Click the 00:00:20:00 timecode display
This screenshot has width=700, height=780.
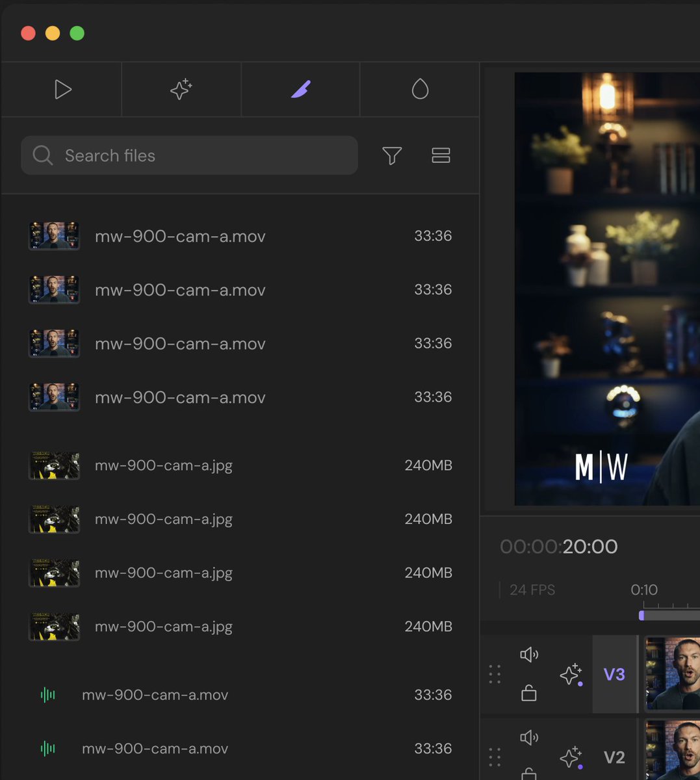559,547
